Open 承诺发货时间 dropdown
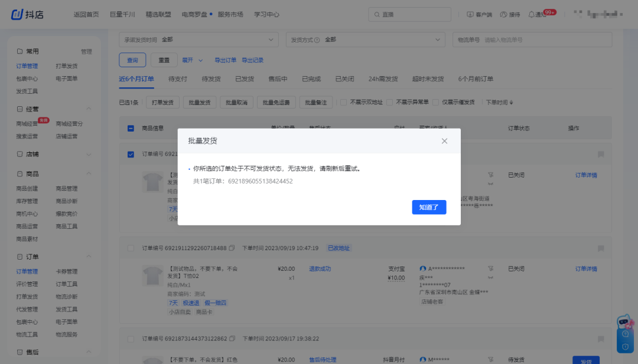The image size is (638, 364). (198, 40)
